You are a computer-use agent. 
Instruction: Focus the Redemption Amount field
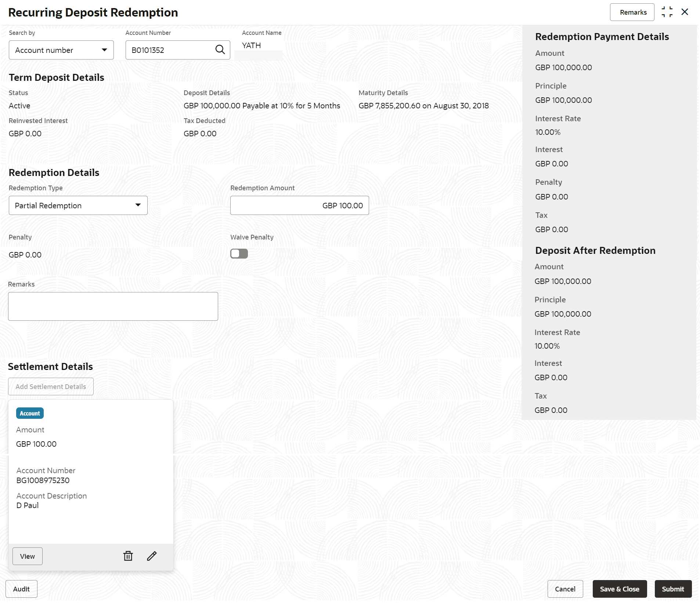coord(299,205)
